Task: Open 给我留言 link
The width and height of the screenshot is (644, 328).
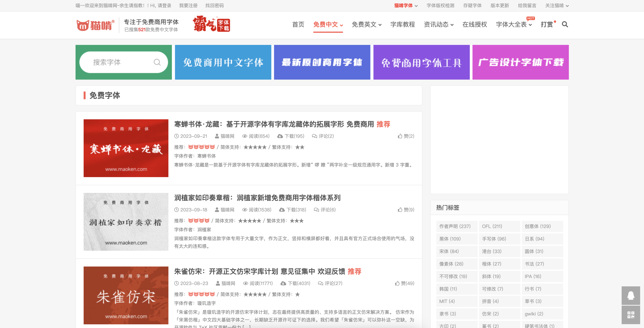Action: (x=527, y=6)
